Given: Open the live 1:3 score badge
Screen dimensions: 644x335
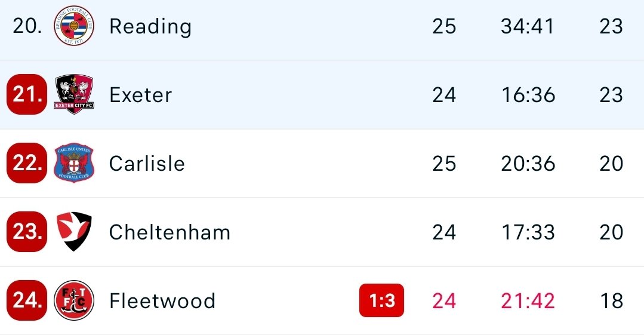Looking at the screenshot, I should tap(381, 300).
